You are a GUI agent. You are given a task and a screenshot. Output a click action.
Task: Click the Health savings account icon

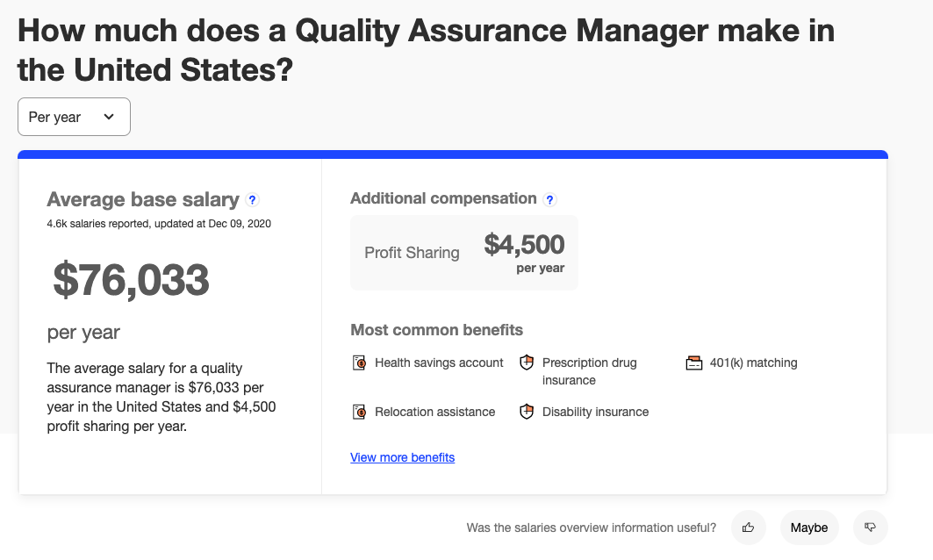coord(359,363)
